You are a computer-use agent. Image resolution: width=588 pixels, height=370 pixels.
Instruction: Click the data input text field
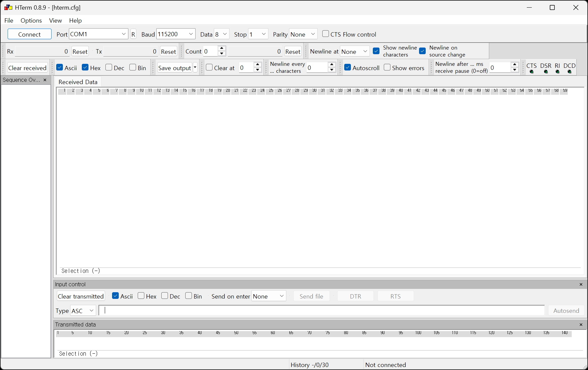pyautogui.click(x=322, y=310)
